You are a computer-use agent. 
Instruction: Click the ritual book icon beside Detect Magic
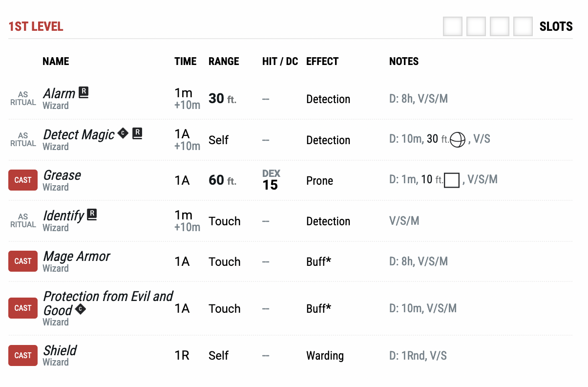click(138, 133)
